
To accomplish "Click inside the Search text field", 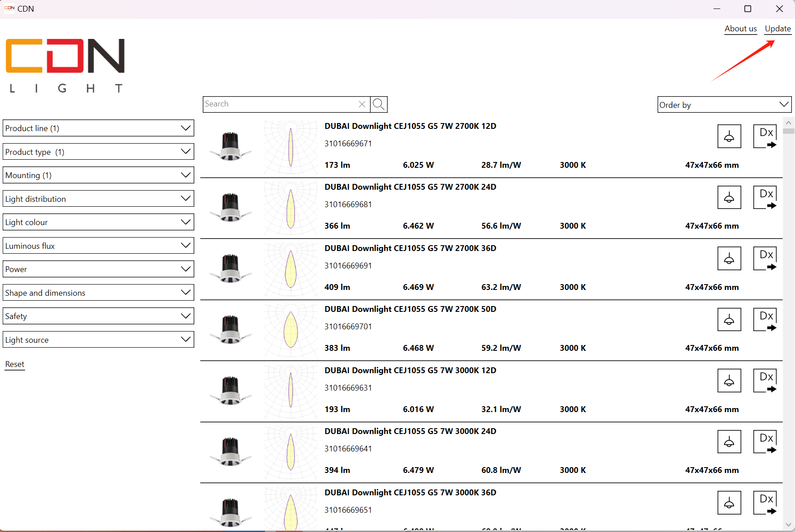I will point(280,104).
